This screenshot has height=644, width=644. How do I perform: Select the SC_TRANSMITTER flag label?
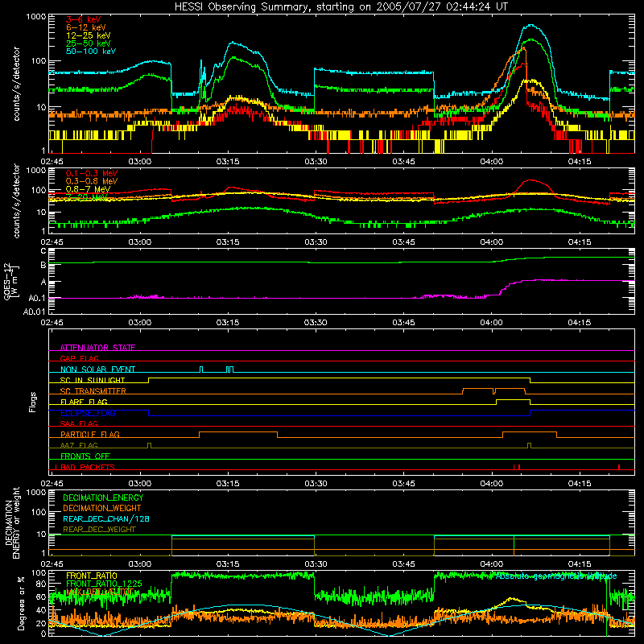coord(93,390)
